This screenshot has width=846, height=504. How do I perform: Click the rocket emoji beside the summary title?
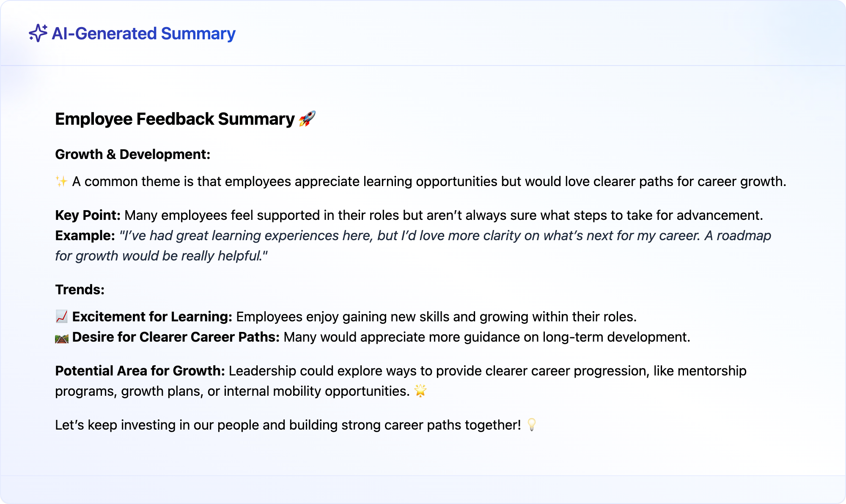[307, 119]
